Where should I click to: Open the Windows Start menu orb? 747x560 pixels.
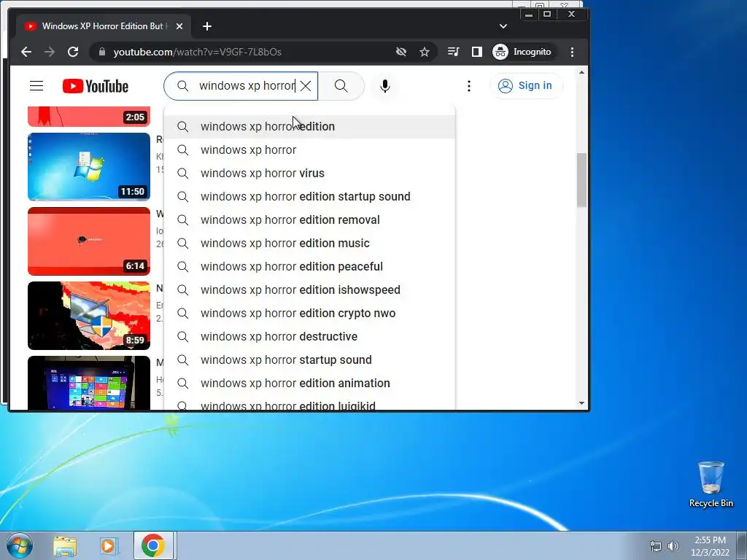pos(19,545)
